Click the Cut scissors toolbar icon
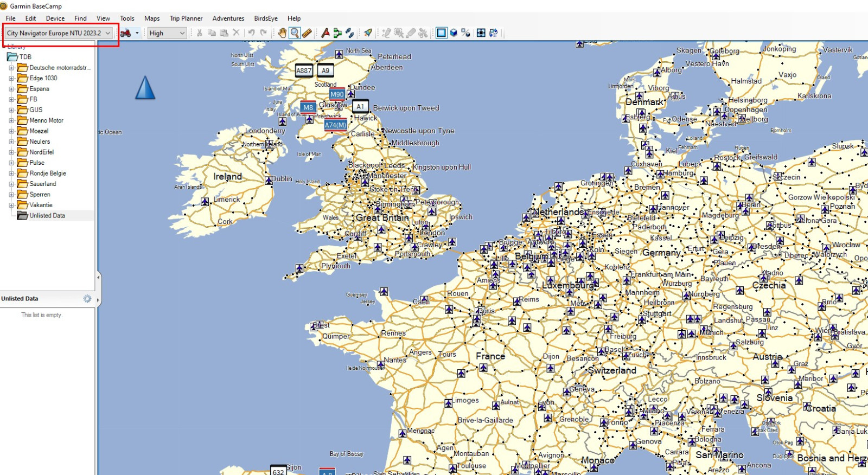868x475 pixels. pyautogui.click(x=200, y=33)
